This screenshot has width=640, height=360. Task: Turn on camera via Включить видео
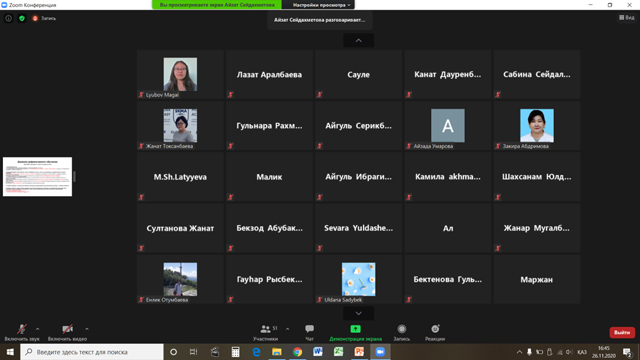tap(67, 332)
